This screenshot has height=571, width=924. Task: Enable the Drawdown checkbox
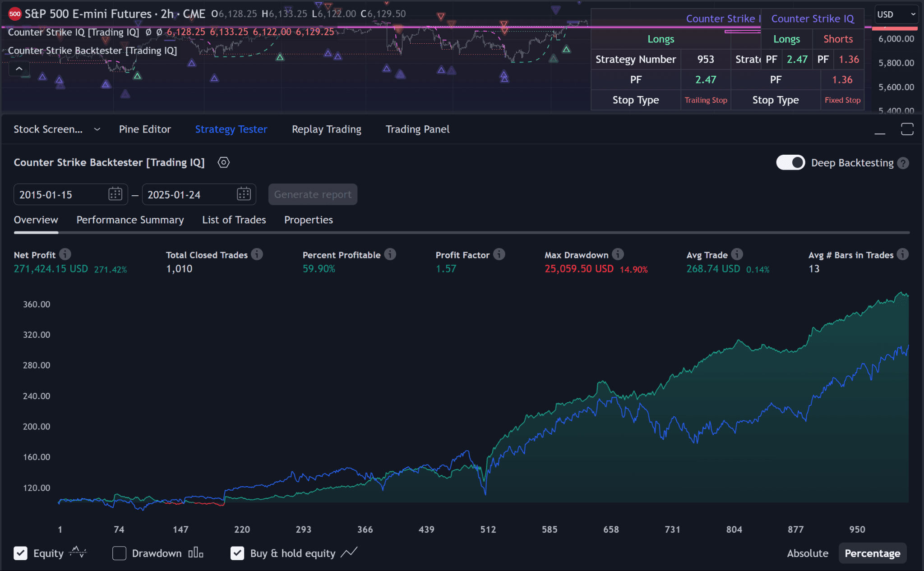(x=119, y=553)
